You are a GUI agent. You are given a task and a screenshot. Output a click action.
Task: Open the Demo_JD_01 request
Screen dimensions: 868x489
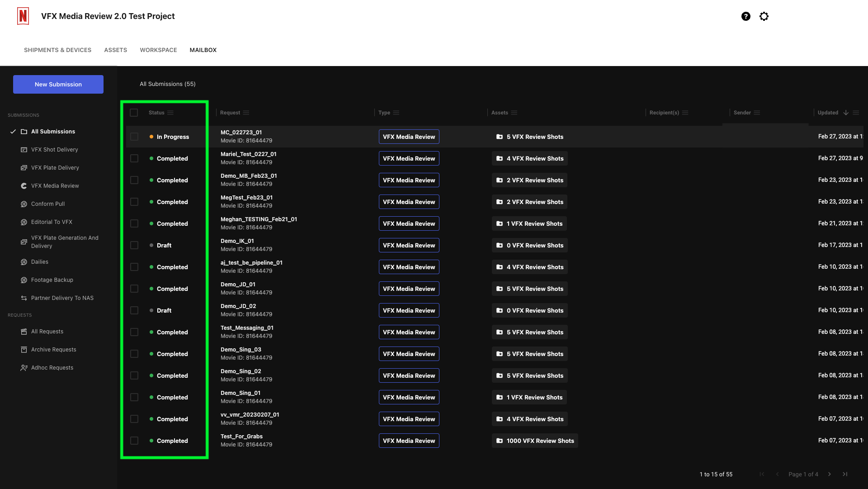tap(238, 285)
